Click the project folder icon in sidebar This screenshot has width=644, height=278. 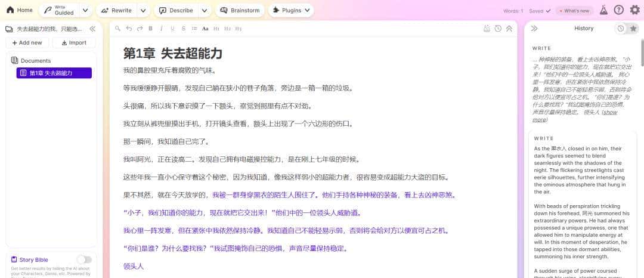9,29
